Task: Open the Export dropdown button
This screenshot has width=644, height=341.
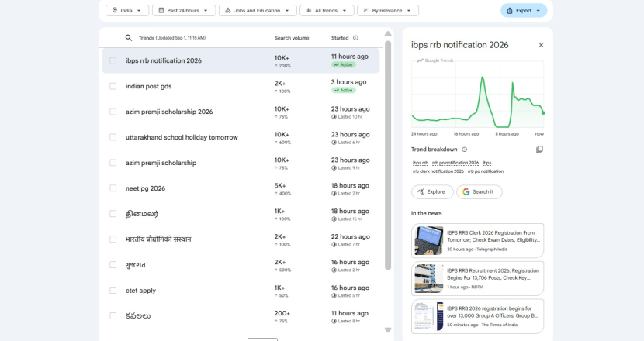Action: (524, 11)
